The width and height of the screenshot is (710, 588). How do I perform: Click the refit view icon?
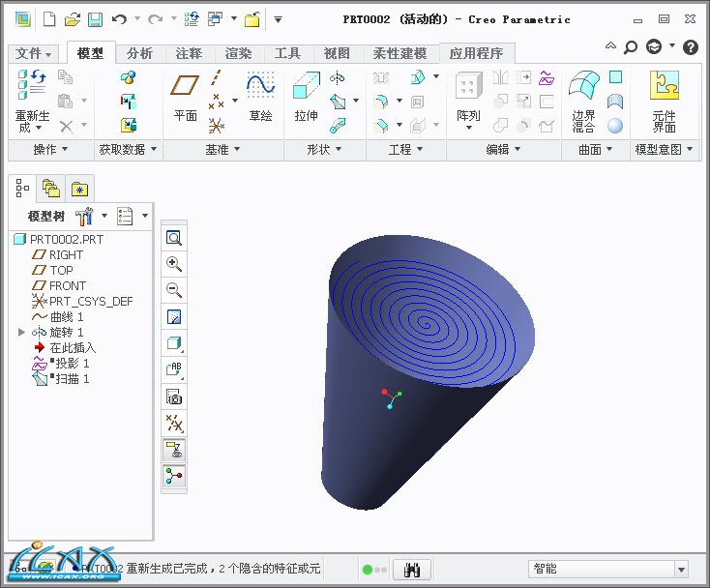pos(174,238)
